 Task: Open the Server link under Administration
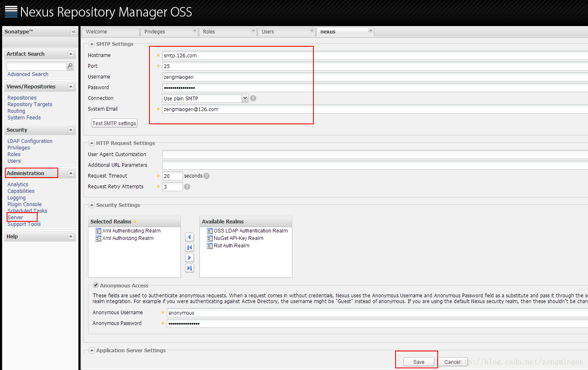point(15,218)
